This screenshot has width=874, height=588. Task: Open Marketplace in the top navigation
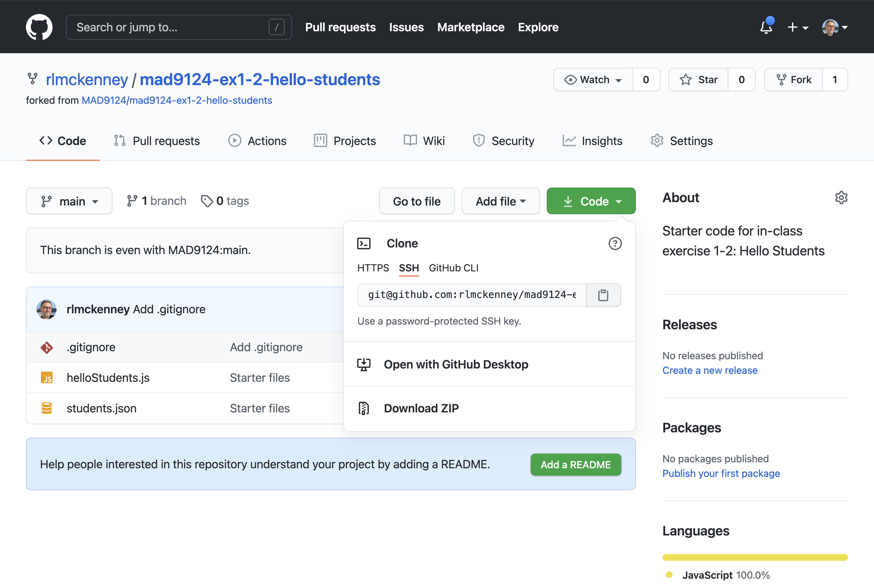[x=471, y=27]
